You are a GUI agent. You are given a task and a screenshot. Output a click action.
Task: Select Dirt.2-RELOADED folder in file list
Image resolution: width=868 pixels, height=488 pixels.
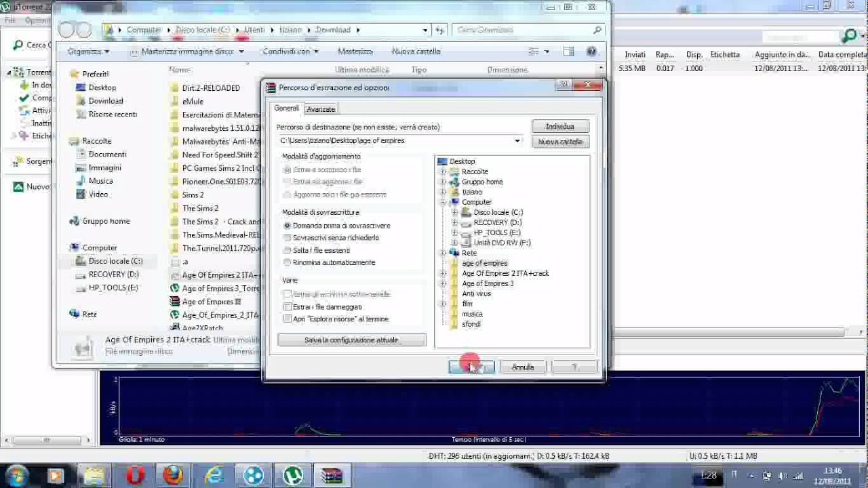(210, 88)
